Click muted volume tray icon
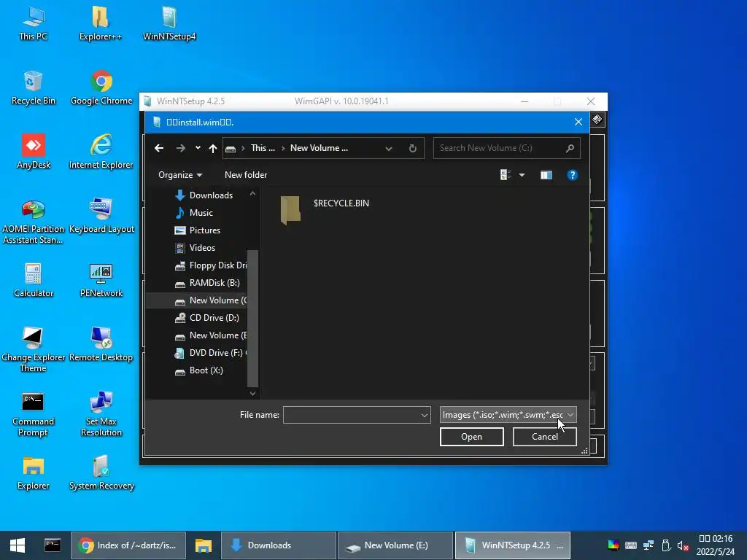The width and height of the screenshot is (747, 560). tap(683, 545)
